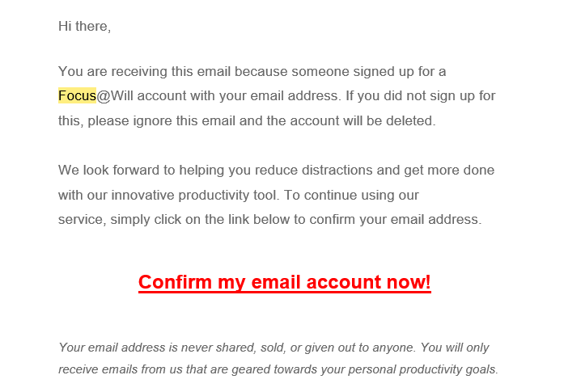The image size is (564, 392).
Task: Click the italic 'Your email address is never shared' line
Action: click(274, 348)
